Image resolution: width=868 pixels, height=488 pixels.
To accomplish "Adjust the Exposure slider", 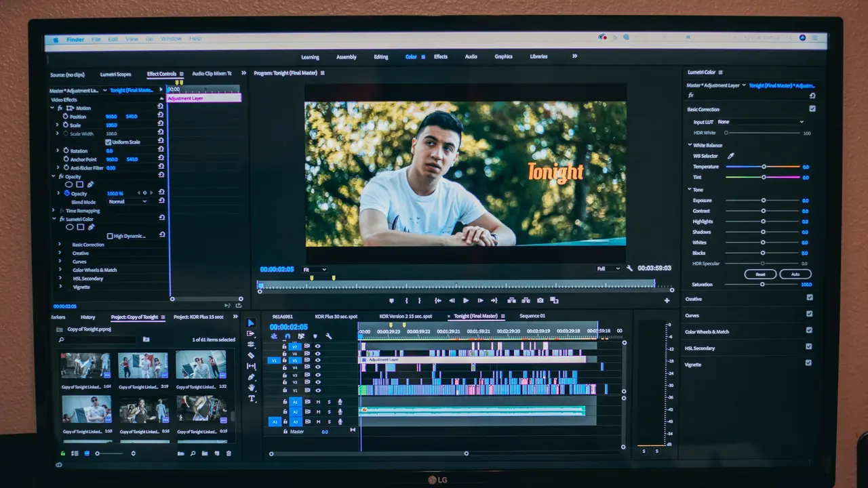I will point(764,201).
